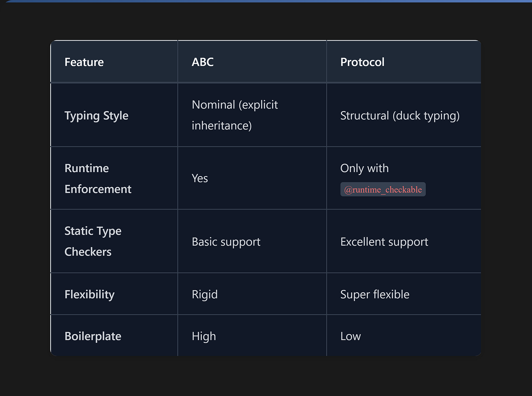Click the Structural (duck typing) cell
Image resolution: width=532 pixels, height=396 pixels.
[400, 115]
